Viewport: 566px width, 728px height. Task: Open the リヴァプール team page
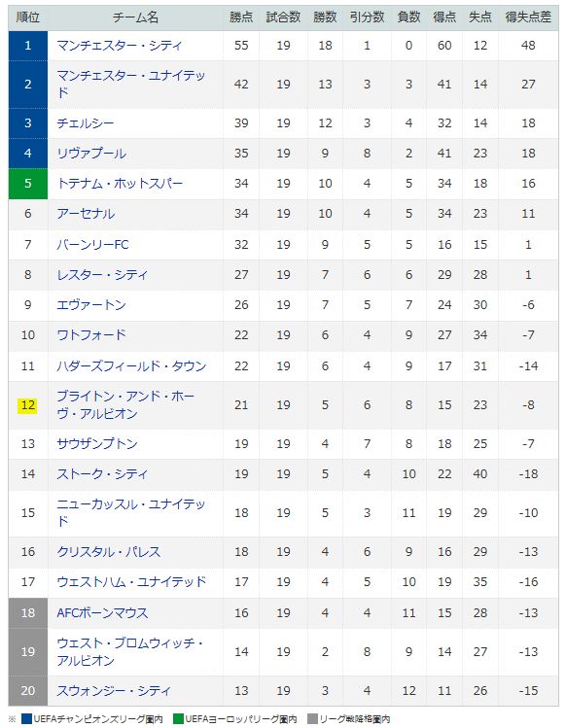pos(91,154)
